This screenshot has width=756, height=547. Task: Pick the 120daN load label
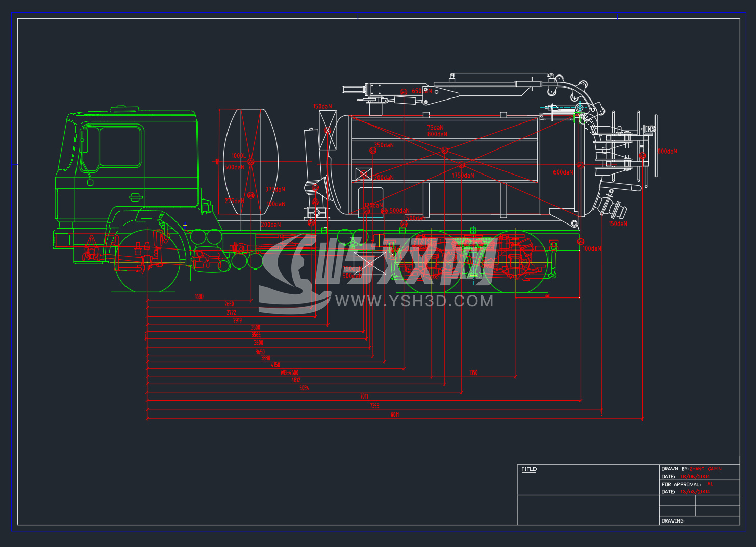373,205
